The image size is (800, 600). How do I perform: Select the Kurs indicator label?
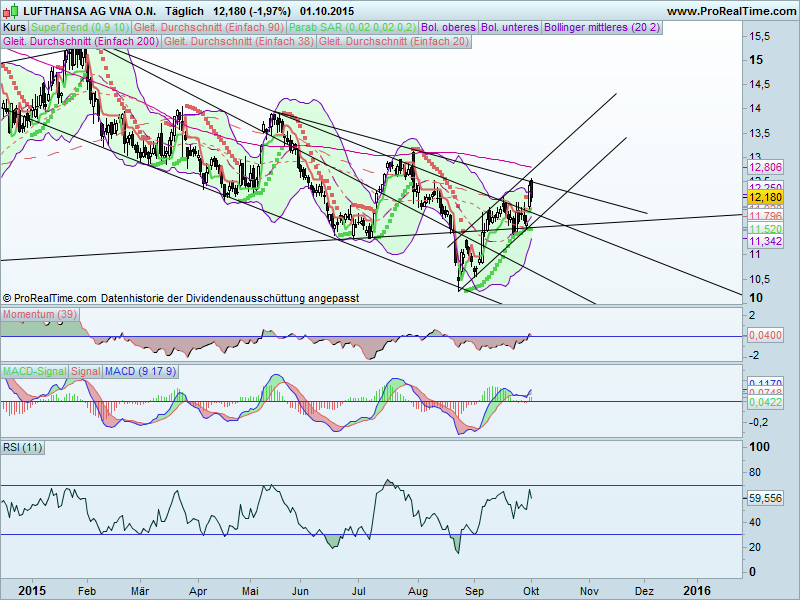[x=14, y=28]
